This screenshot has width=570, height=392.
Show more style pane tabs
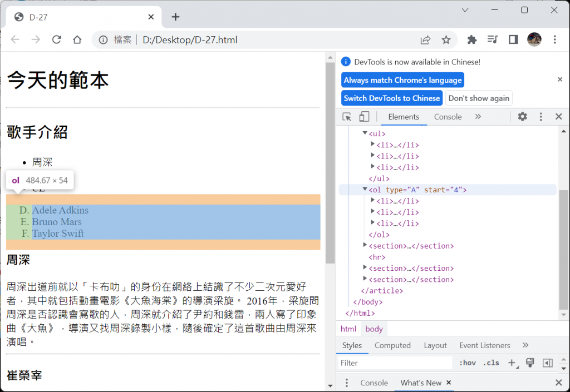click(525, 345)
